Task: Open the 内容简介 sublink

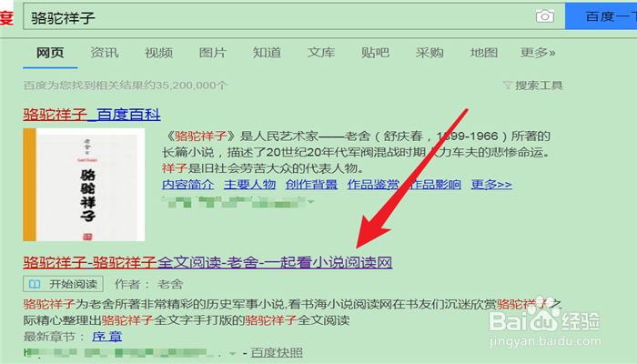Action: (x=187, y=185)
